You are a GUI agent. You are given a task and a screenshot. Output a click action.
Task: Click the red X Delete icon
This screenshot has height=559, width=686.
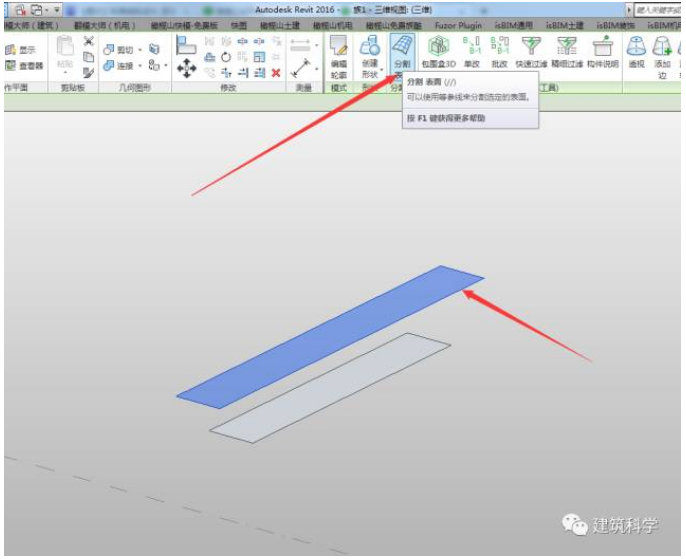click(x=276, y=73)
